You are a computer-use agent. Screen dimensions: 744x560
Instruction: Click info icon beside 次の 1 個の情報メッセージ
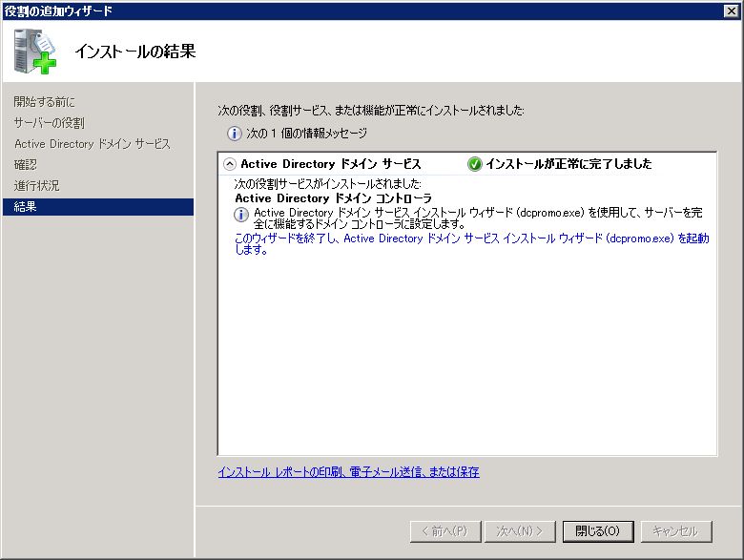234,134
